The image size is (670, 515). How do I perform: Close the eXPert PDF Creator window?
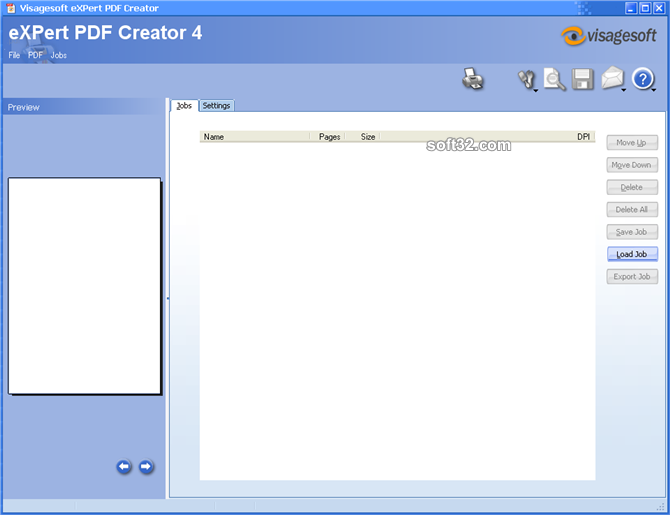[x=659, y=8]
